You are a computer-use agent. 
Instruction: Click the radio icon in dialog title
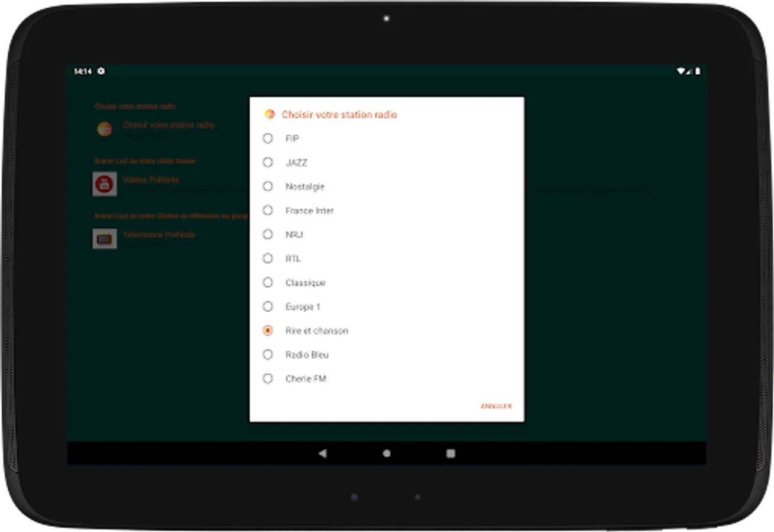click(270, 114)
